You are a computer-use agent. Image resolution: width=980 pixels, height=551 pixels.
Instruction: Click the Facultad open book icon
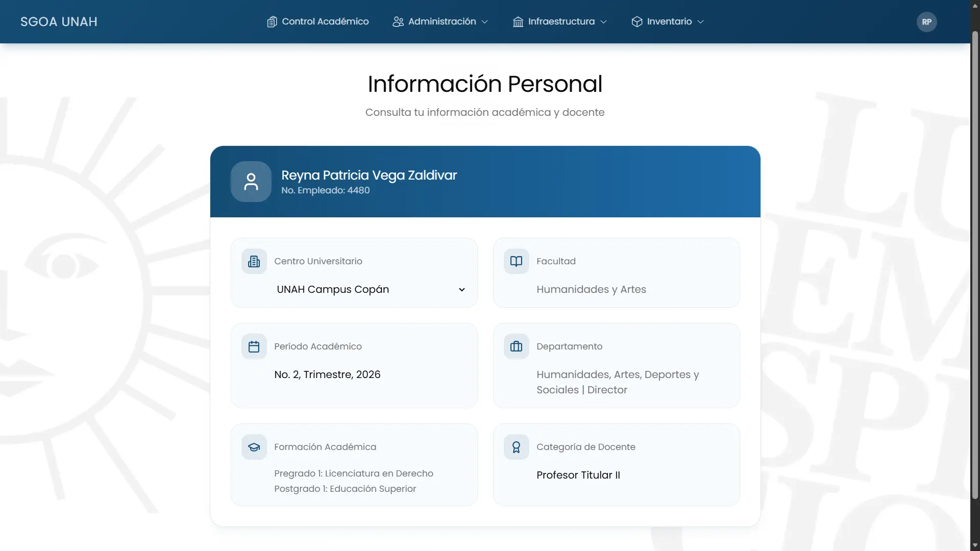pyautogui.click(x=517, y=261)
